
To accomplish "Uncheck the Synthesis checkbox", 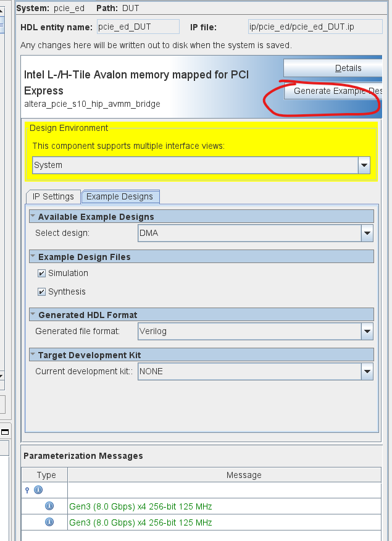I will tap(41, 292).
